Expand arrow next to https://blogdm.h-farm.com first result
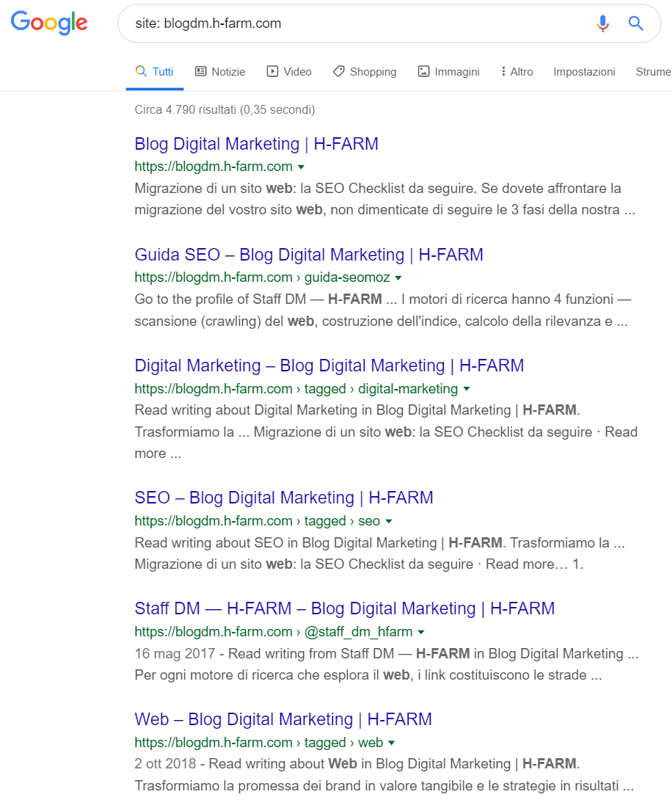This screenshot has width=672, height=811. [x=301, y=167]
